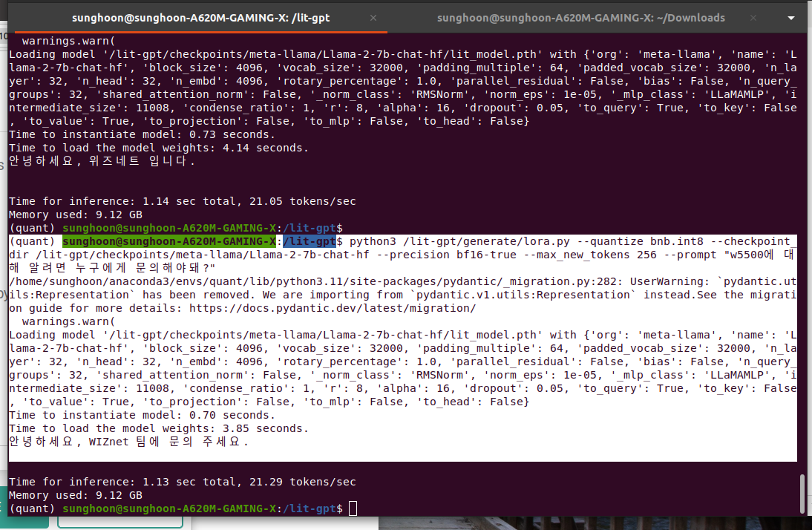This screenshot has width=812, height=530.
Task: Click 'Time to instantiate model: 0.73 seconds'
Action: (142, 134)
